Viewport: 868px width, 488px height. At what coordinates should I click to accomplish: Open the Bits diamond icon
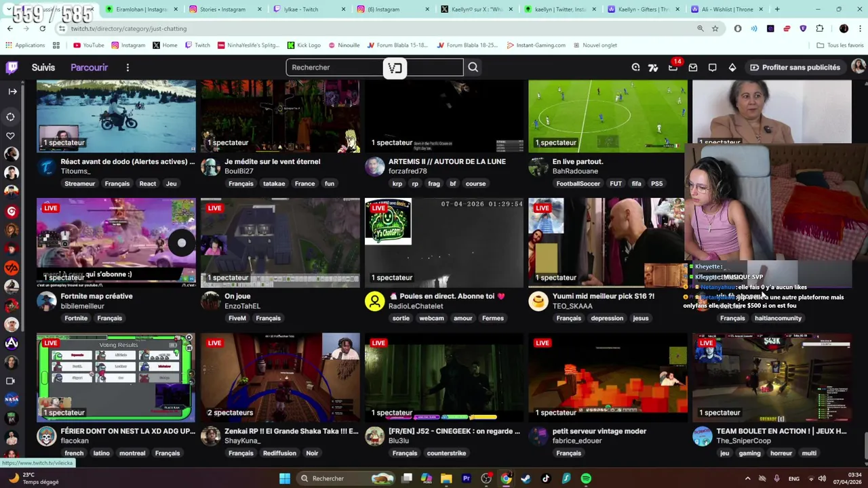(x=732, y=67)
